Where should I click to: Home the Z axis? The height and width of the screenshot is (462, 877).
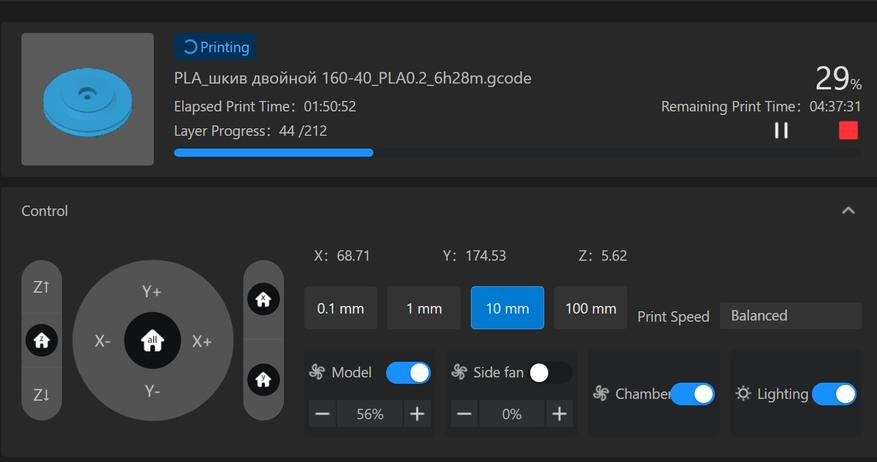pos(41,340)
